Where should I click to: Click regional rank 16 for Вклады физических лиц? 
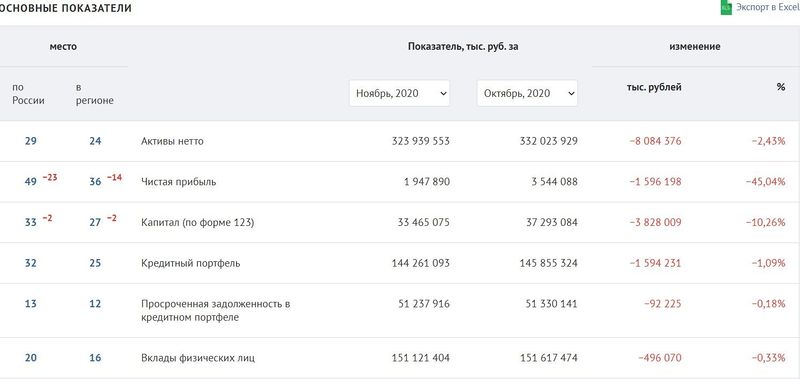coord(95,358)
